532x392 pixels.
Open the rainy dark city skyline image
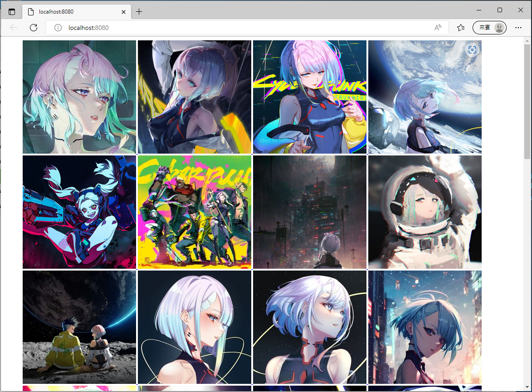310,212
